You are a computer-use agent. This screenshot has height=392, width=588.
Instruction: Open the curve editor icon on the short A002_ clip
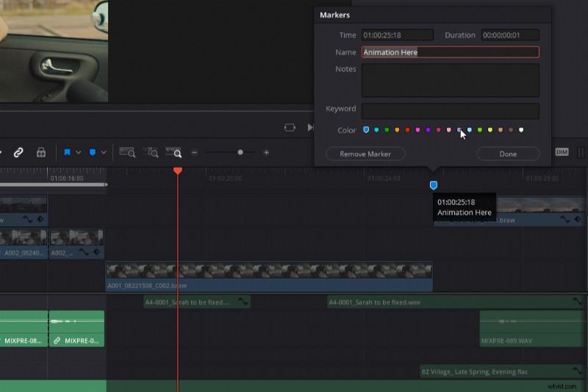pyautogui.click(x=84, y=252)
